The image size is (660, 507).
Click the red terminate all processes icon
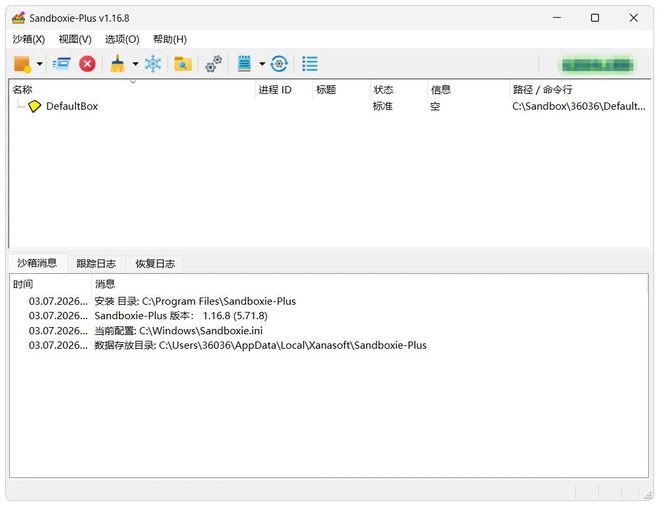click(87, 64)
